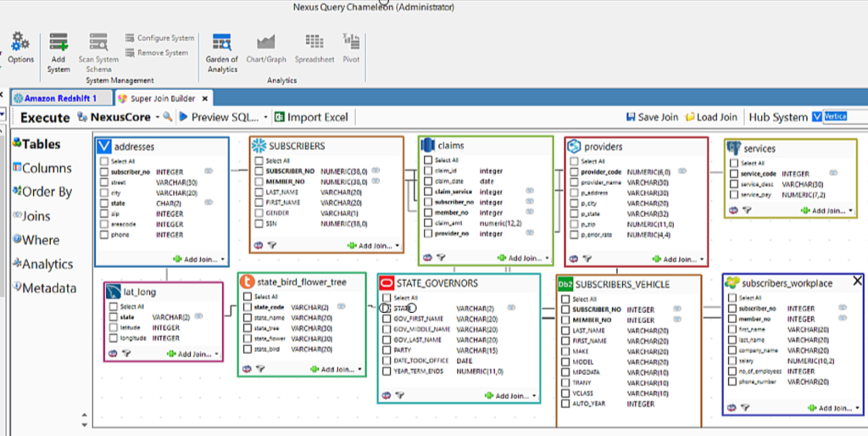Open the Spreadsheet analytics tool

click(314, 42)
